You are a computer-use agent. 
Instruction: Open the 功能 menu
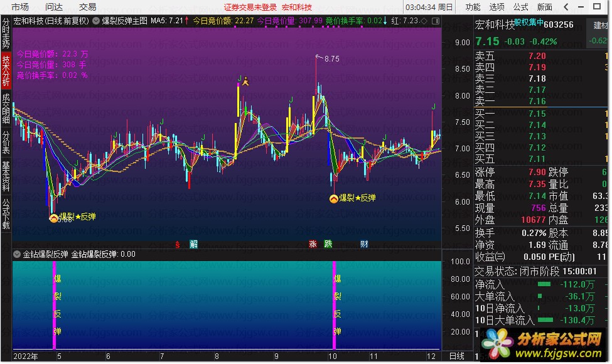(x=473, y=7)
